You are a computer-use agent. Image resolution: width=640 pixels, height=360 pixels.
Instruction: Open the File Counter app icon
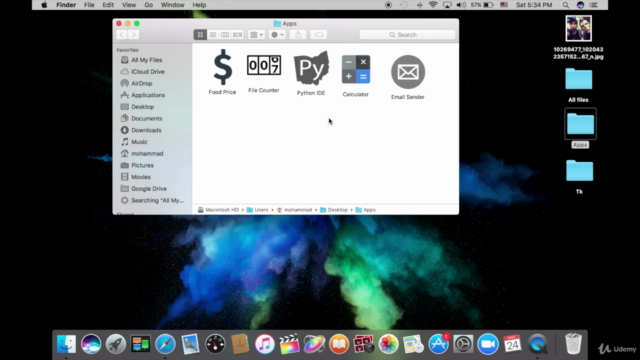[x=264, y=65]
